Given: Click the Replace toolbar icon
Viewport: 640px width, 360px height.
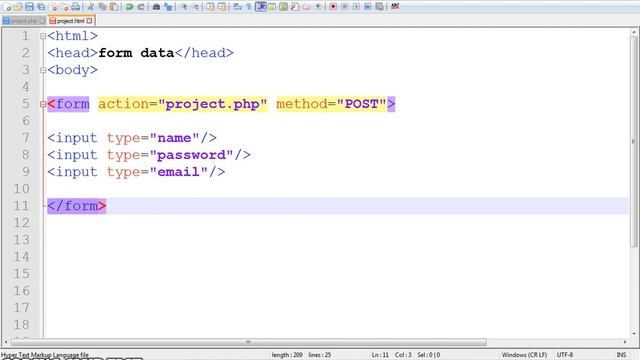Looking at the screenshot, I should point(168,7).
